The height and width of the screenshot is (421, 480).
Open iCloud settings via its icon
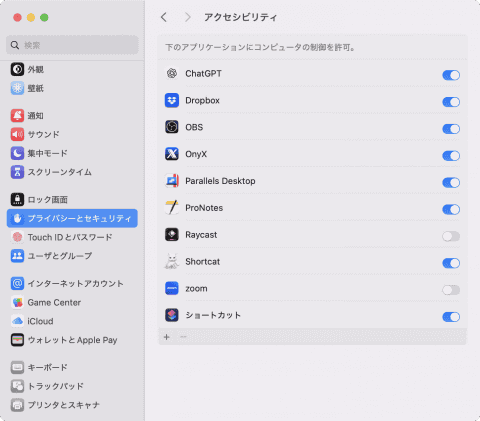point(17,321)
